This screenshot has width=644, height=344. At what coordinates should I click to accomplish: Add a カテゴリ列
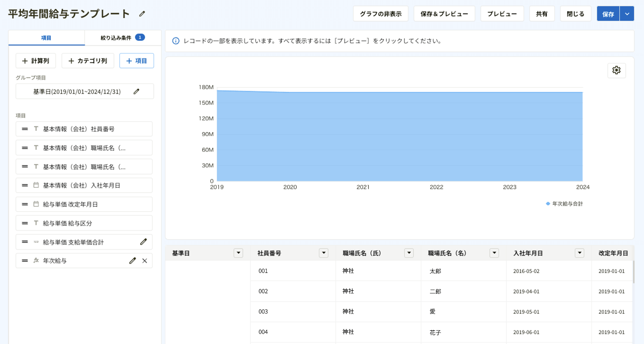coord(88,61)
